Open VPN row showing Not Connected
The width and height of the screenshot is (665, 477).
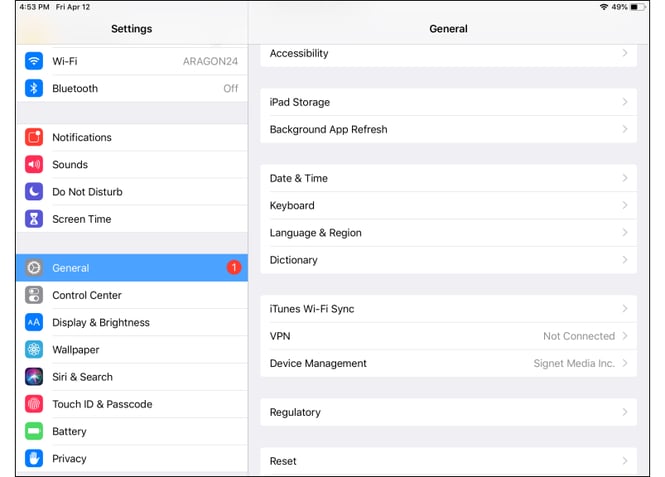448,336
